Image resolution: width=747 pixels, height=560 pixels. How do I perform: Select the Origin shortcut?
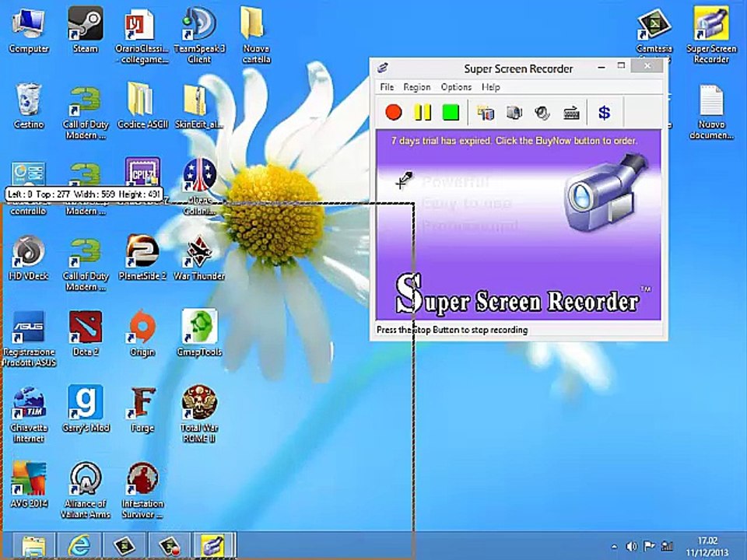pyautogui.click(x=142, y=334)
